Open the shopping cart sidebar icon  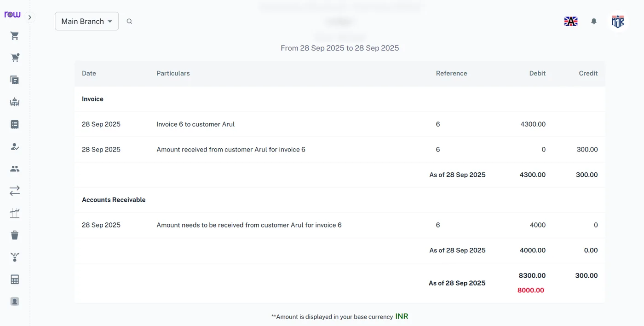[15, 35]
